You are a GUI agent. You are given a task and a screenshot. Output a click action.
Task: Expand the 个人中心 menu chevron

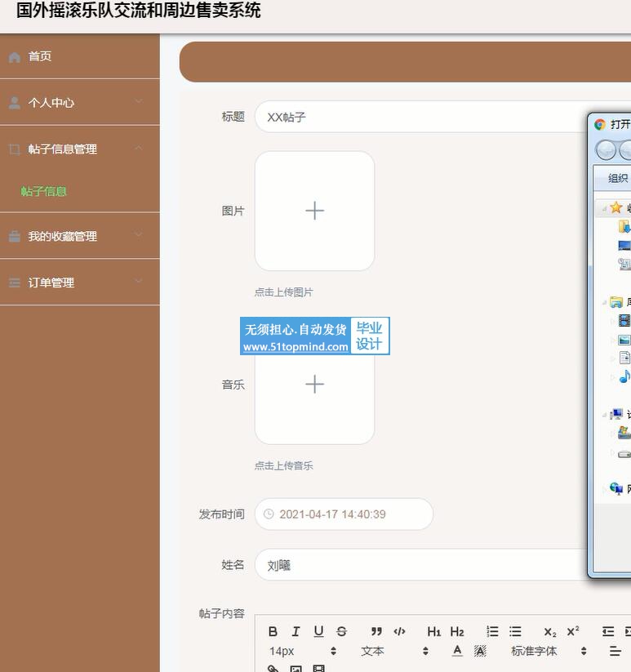point(139,101)
